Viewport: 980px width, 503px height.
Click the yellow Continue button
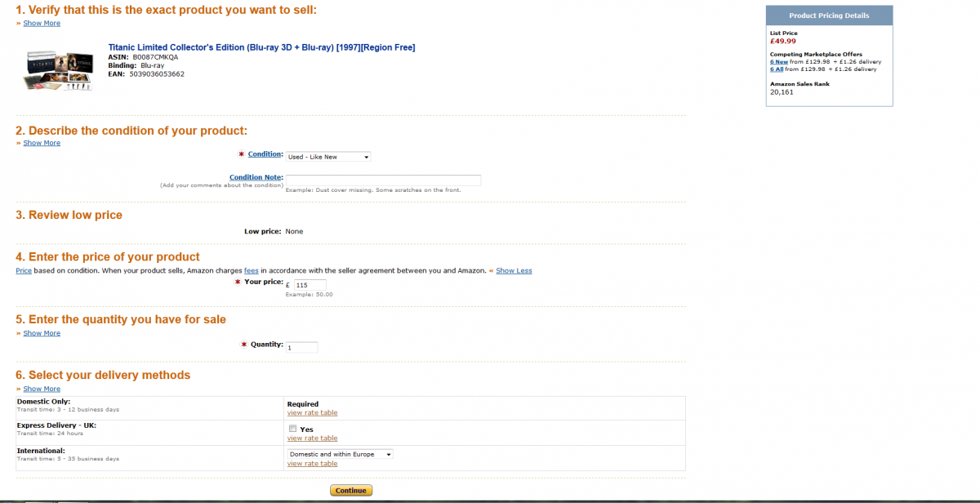[x=351, y=491]
